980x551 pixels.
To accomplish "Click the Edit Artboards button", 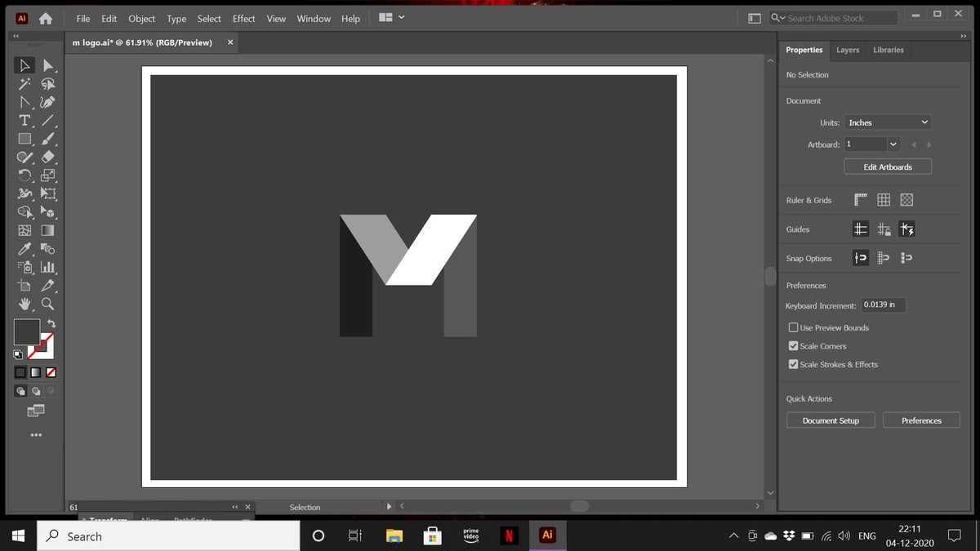I will [x=888, y=167].
